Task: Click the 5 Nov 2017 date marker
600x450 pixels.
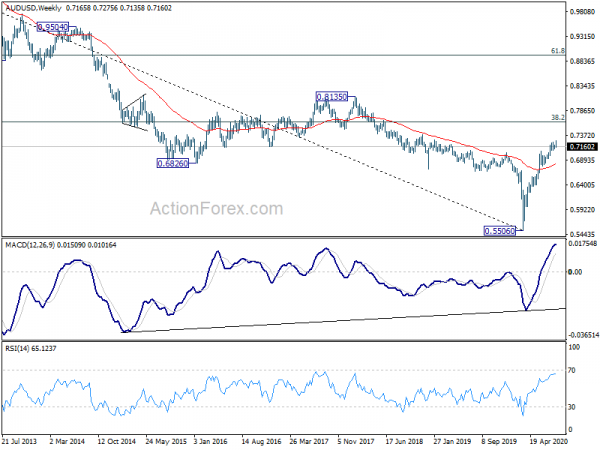Action: point(356,441)
